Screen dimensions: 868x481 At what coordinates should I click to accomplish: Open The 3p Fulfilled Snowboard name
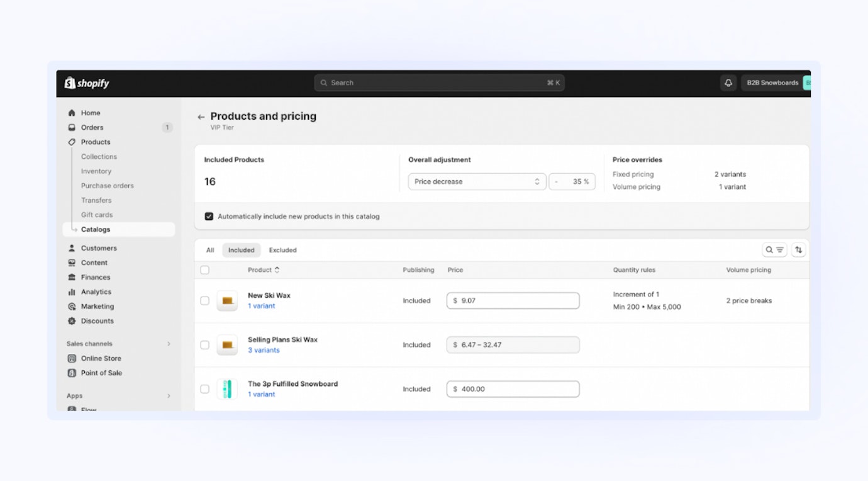(x=292, y=383)
